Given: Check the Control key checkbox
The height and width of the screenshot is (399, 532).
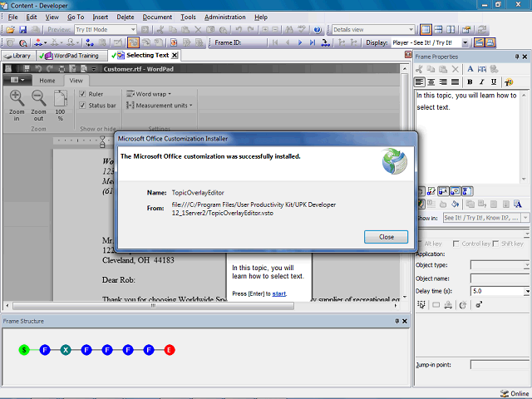Looking at the screenshot, I should (456, 244).
